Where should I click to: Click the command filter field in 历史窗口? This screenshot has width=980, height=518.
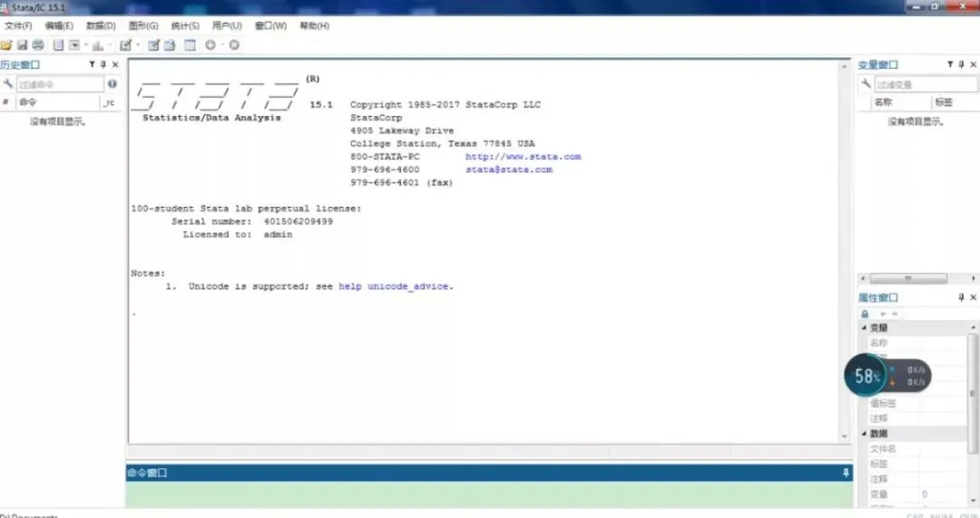[x=59, y=83]
